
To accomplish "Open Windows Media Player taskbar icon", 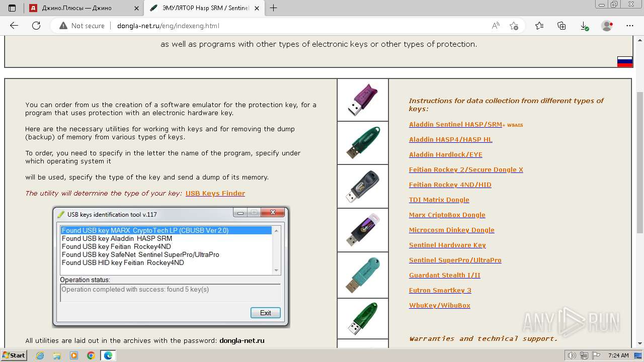I will (74, 355).
